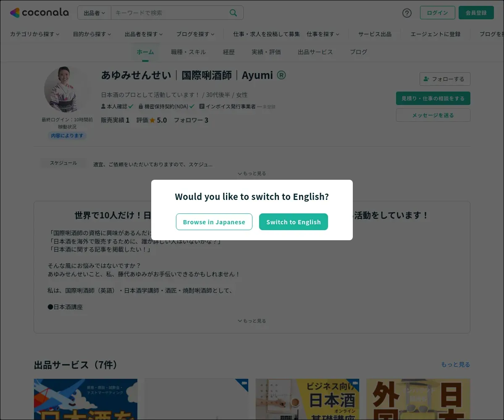Click Switch to English button
The width and height of the screenshot is (504, 420).
pos(294,222)
